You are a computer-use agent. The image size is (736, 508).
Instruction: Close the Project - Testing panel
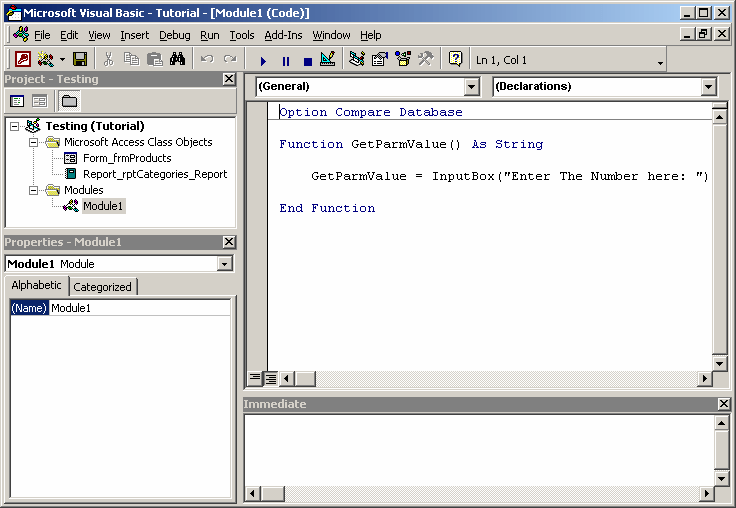coord(229,79)
